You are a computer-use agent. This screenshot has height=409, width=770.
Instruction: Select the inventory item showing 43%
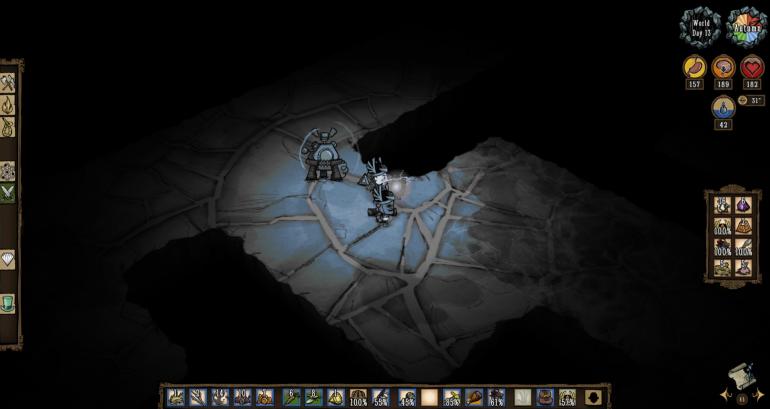pyautogui.click(x=407, y=397)
